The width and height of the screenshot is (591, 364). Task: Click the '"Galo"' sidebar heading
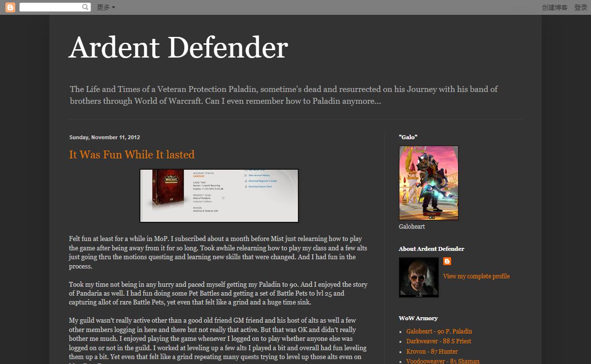[408, 137]
